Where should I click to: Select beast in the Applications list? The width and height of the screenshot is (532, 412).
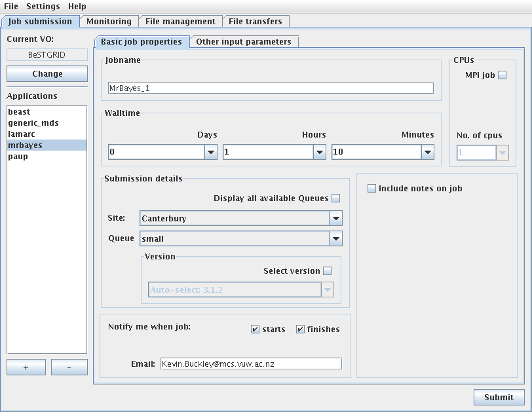coord(20,112)
